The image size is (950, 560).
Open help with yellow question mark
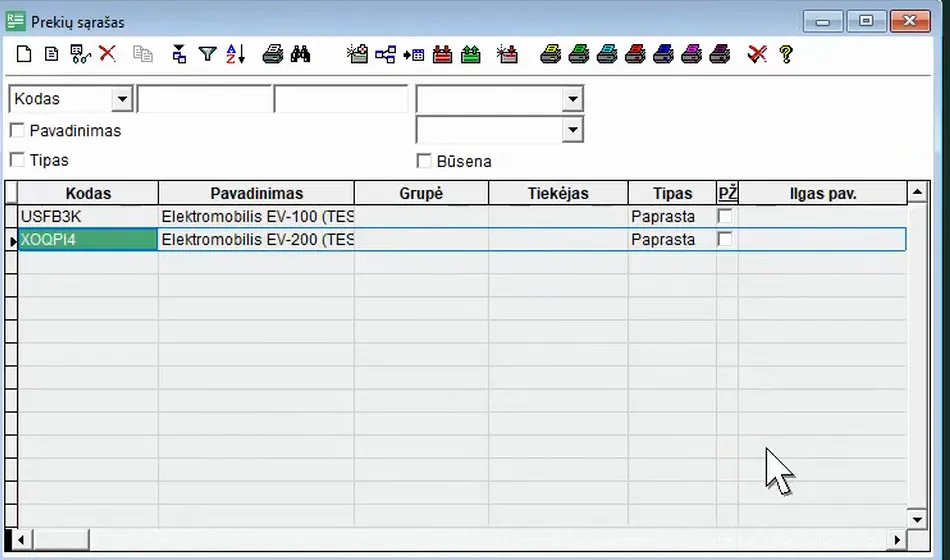click(x=786, y=55)
